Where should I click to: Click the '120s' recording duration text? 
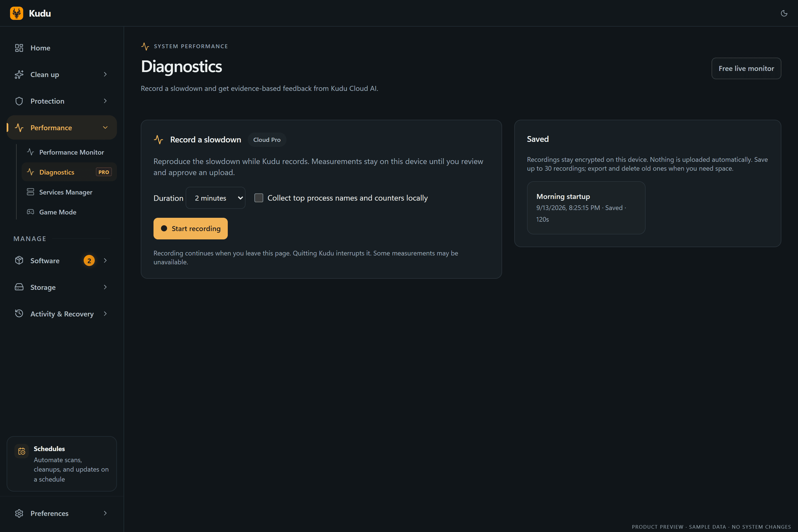[x=543, y=219]
